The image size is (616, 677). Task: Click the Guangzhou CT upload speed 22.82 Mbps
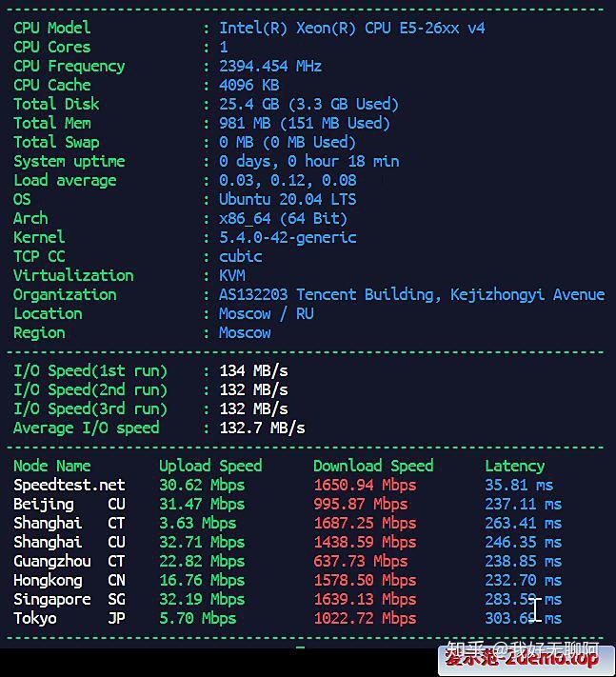pos(202,561)
